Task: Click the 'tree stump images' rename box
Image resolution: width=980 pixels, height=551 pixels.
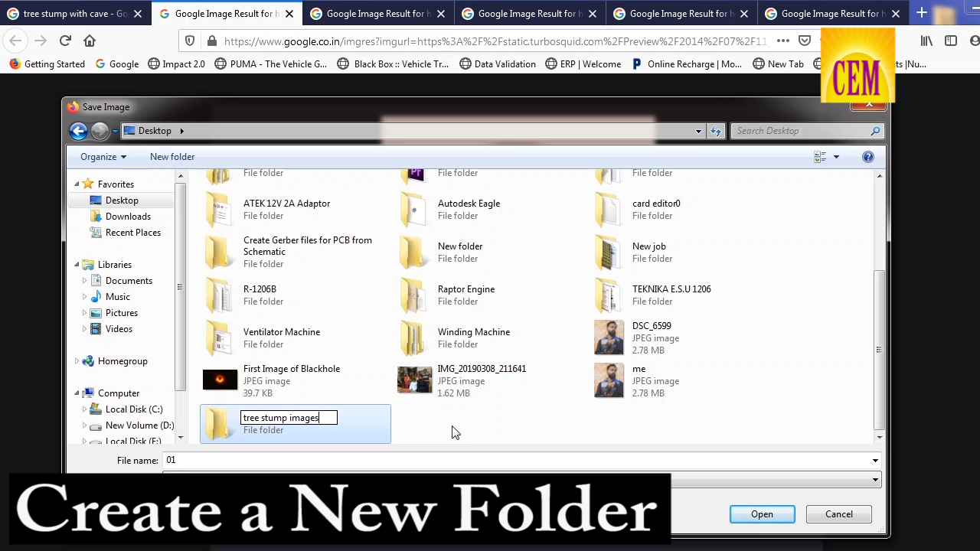Action: (289, 418)
